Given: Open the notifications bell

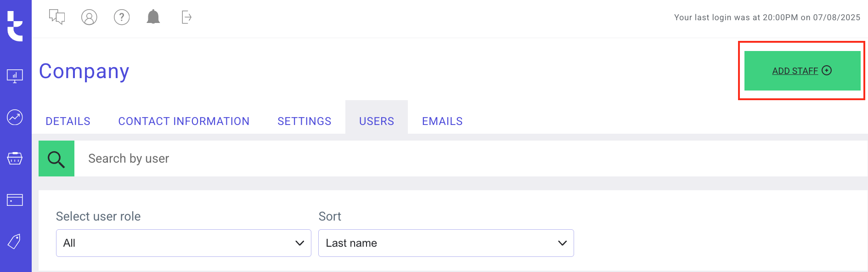Looking at the screenshot, I should point(153,17).
